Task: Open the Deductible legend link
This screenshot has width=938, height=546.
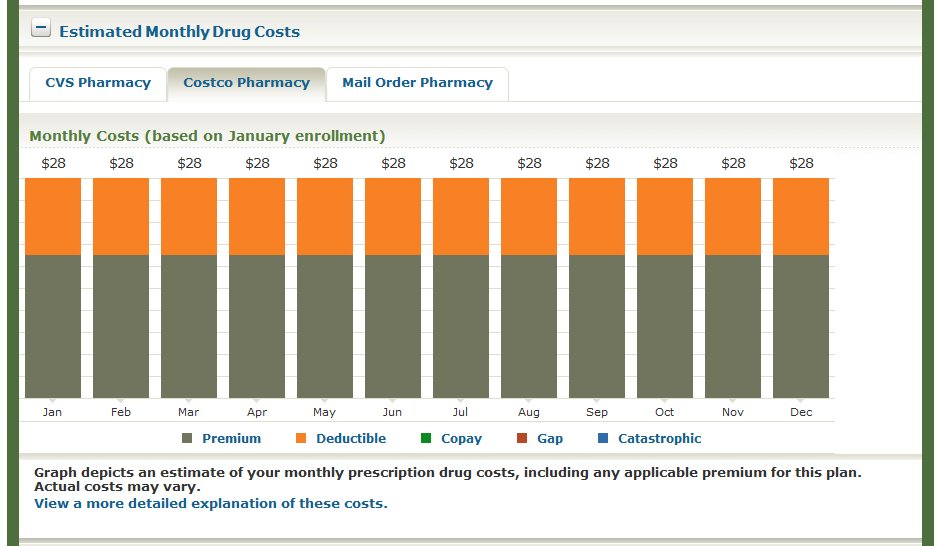Action: [351, 439]
